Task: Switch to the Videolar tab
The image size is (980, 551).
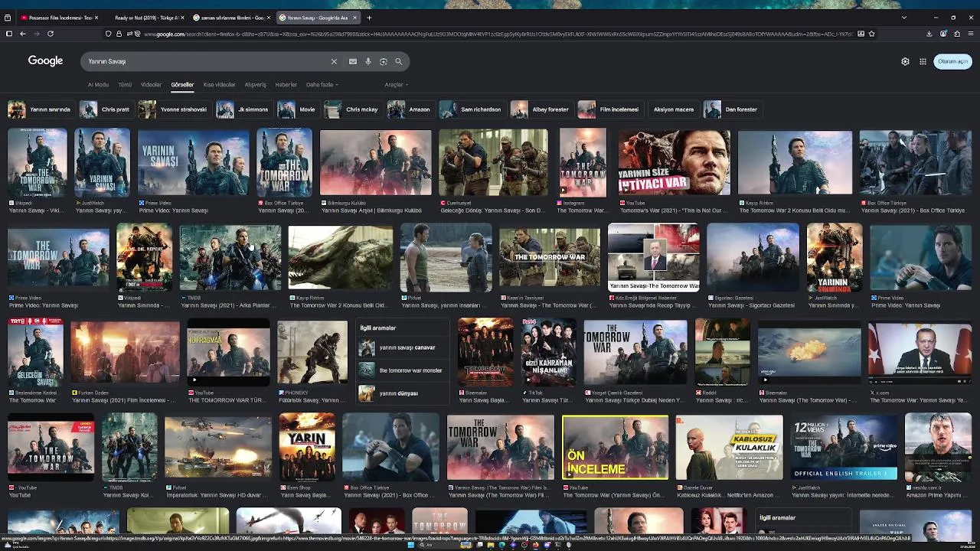Action: tap(151, 85)
